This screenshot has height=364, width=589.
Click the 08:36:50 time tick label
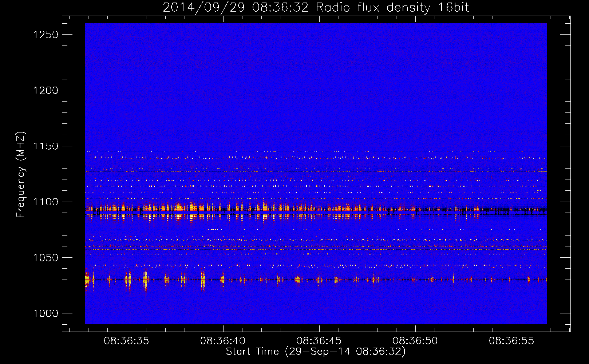pos(415,341)
